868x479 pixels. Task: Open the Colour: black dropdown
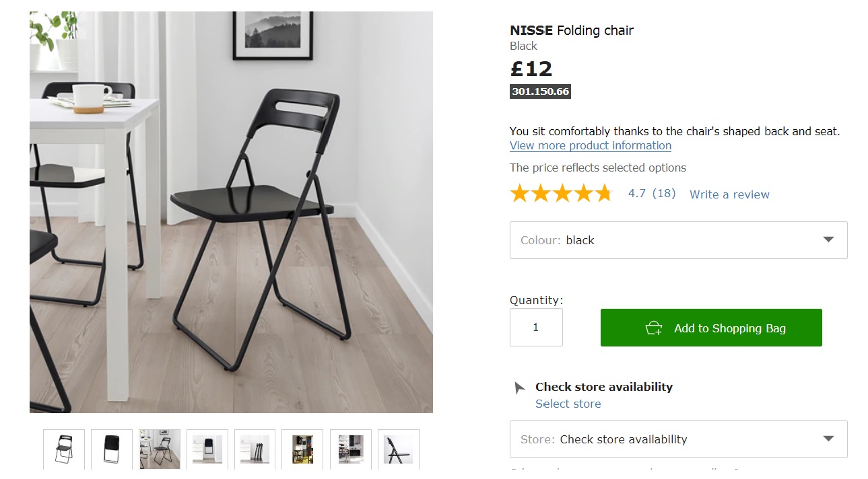coord(678,240)
